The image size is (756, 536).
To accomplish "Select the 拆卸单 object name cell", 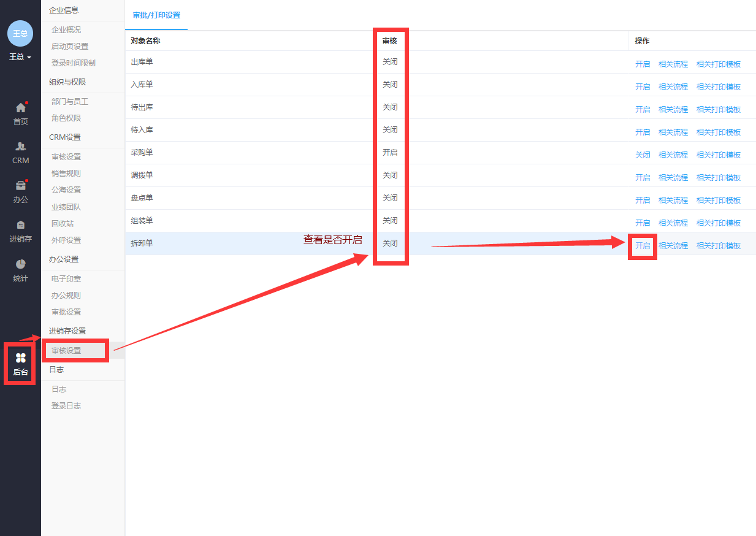I will [142, 243].
